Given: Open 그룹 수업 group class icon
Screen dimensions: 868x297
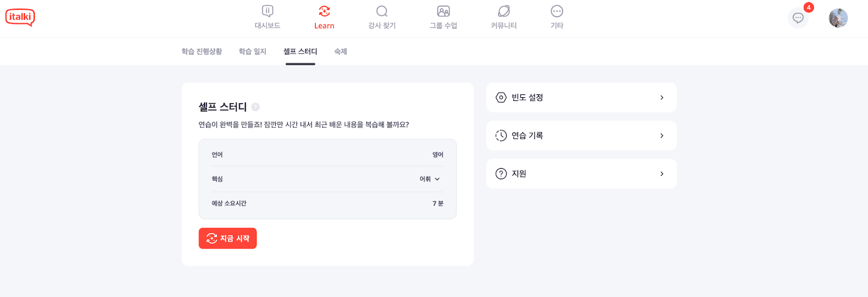Looking at the screenshot, I should point(444,11).
